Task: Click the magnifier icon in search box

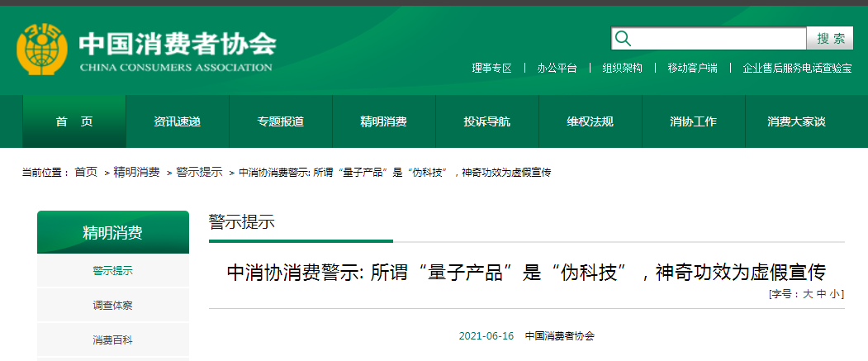Action: coord(623,38)
